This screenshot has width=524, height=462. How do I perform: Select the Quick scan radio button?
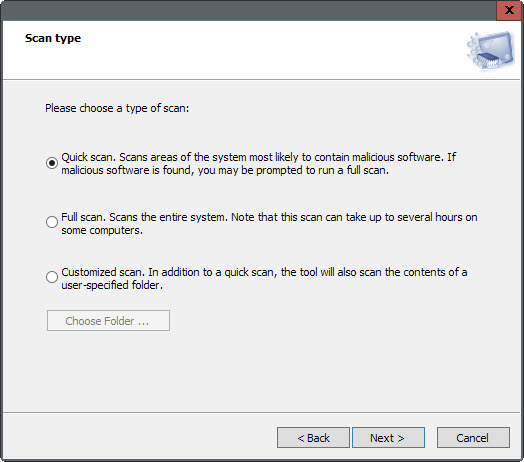pyautogui.click(x=52, y=163)
